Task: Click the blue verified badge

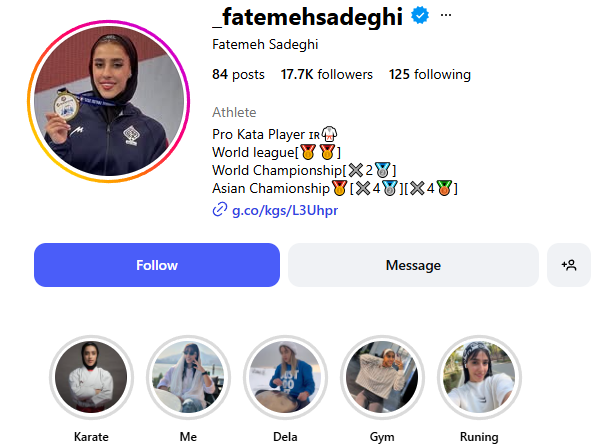Action: tap(420, 16)
